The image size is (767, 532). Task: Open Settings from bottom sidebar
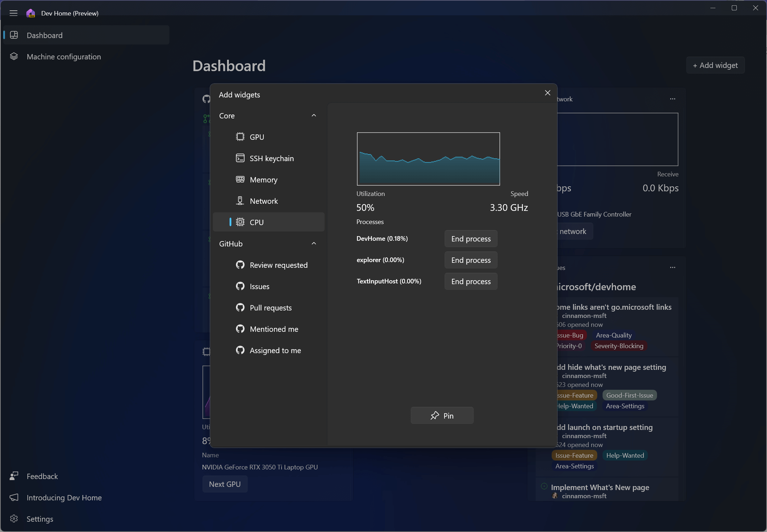click(40, 518)
